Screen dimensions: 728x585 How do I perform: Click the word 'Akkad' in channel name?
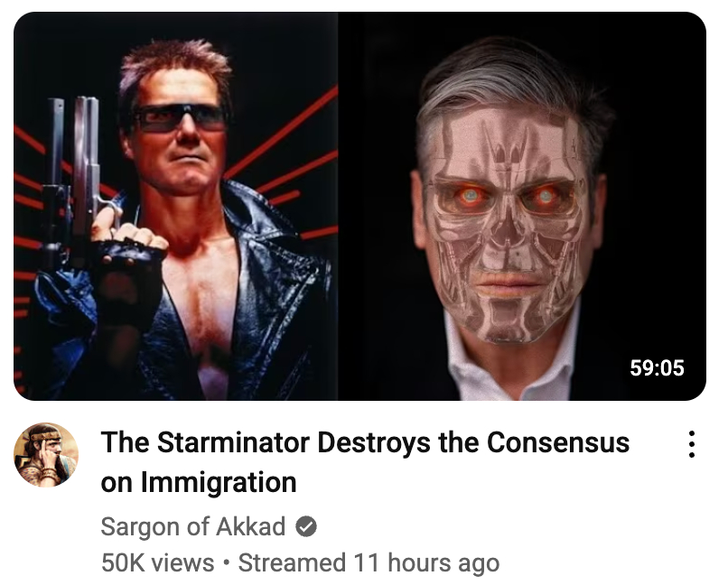(x=250, y=526)
